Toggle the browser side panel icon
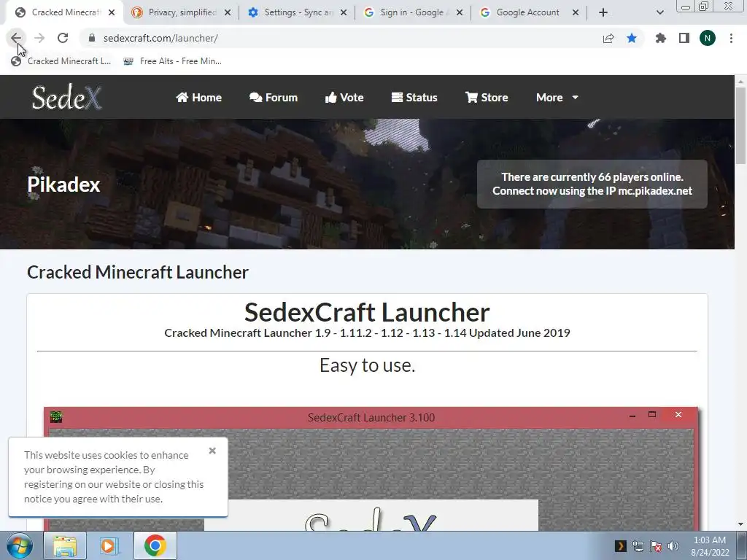The width and height of the screenshot is (747, 560). point(684,38)
